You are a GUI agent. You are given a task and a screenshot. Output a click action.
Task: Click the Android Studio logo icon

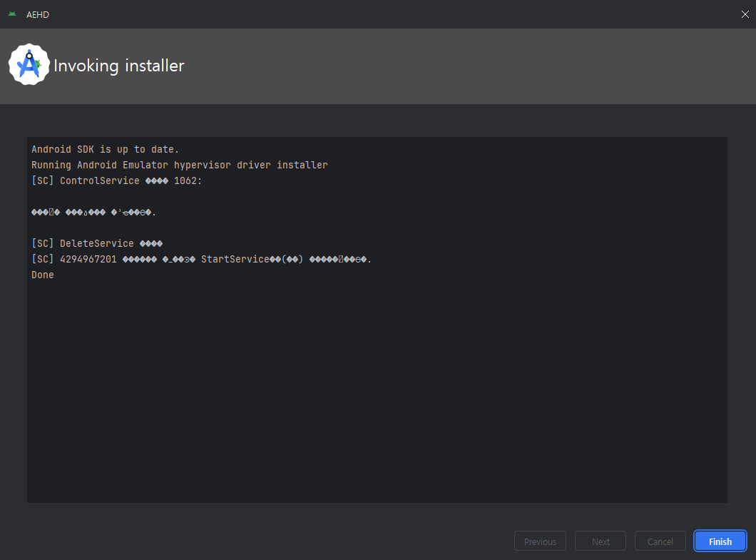click(29, 65)
